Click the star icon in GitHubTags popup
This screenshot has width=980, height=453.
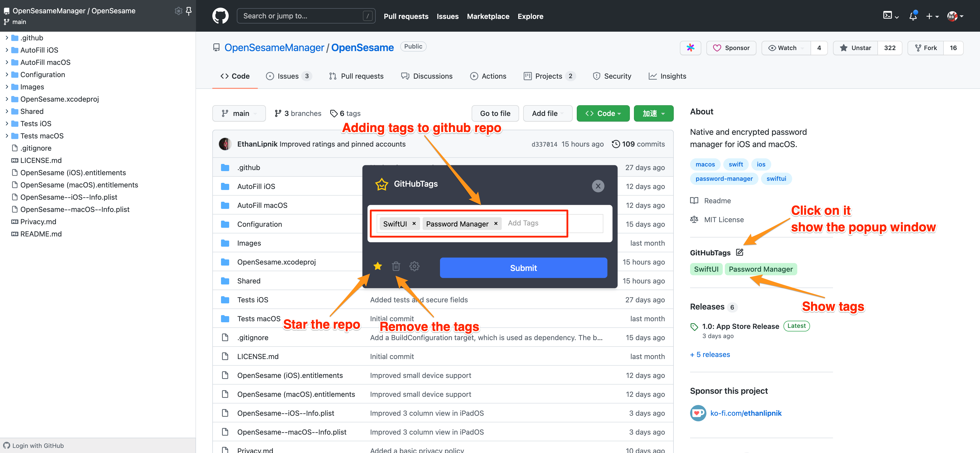(x=377, y=266)
